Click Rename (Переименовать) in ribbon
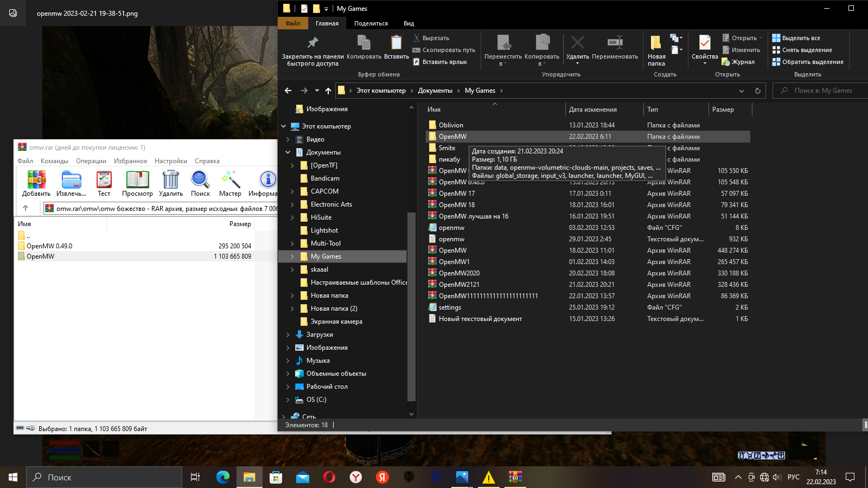This screenshot has height=488, width=868. click(x=615, y=47)
